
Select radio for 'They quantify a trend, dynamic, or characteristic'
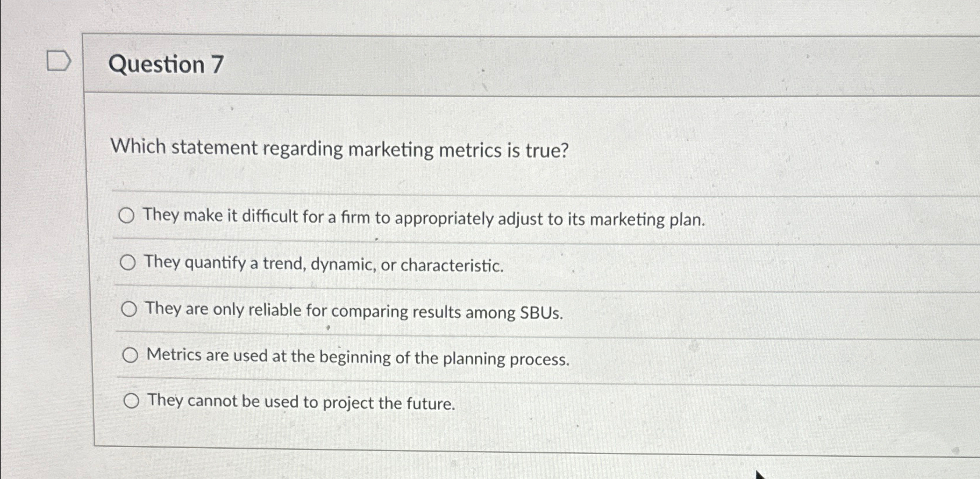[x=129, y=263]
